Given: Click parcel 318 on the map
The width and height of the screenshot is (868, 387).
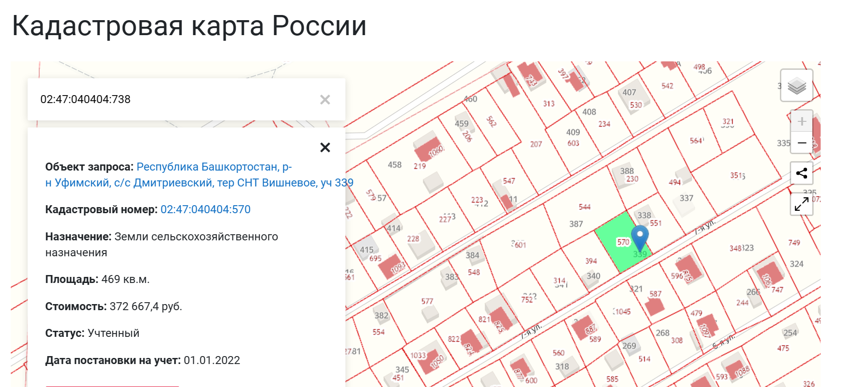Looking at the screenshot, I should point(562,366).
